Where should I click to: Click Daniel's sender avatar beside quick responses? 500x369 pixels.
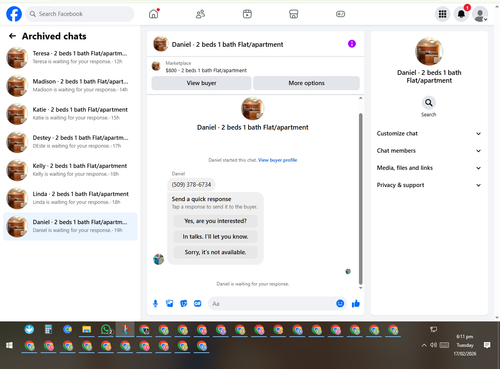point(158,259)
